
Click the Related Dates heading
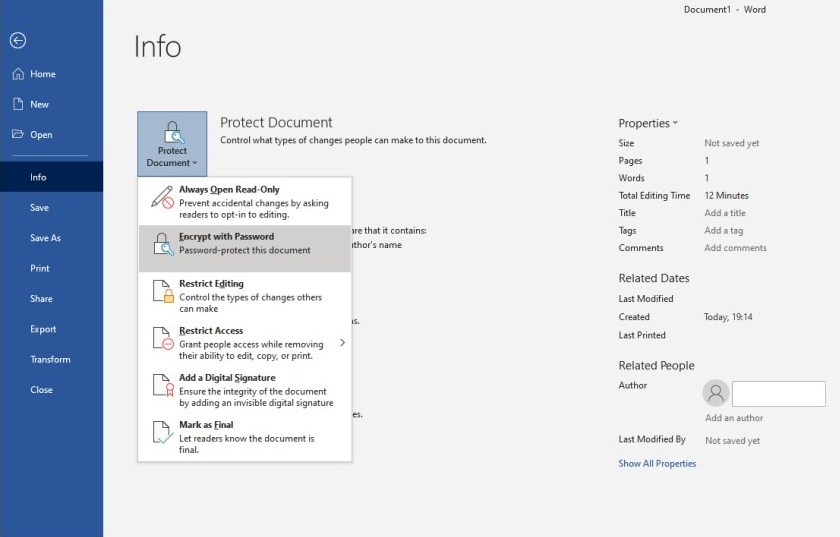coord(654,278)
